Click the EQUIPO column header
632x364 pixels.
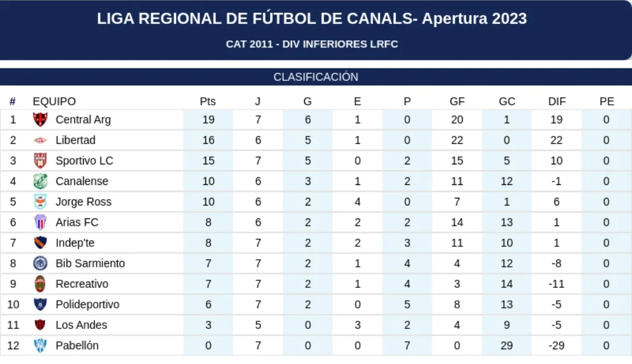54,101
